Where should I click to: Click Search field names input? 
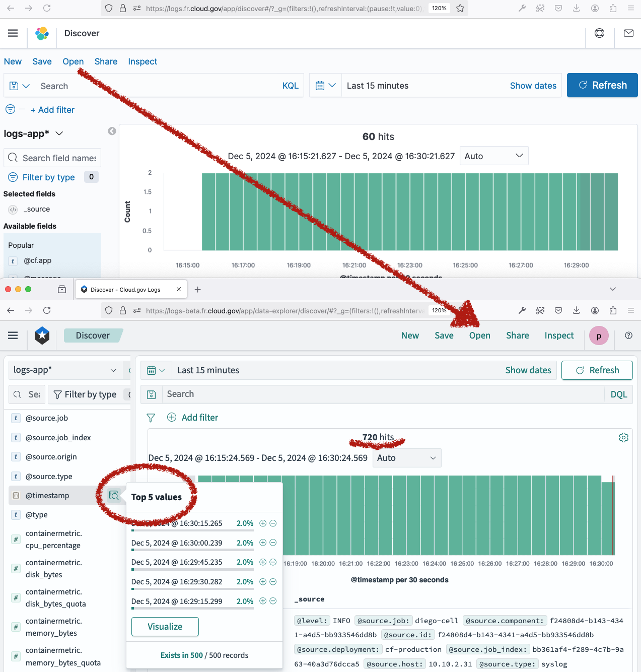tap(52, 158)
